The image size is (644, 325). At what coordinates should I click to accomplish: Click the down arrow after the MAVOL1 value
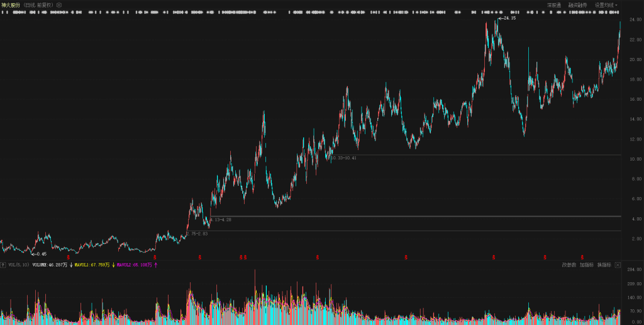(x=113, y=265)
